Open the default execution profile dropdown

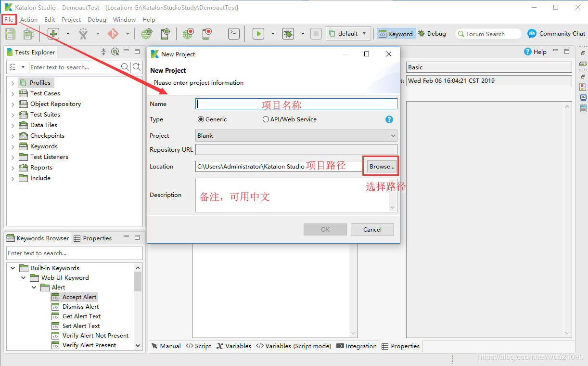[x=348, y=34]
